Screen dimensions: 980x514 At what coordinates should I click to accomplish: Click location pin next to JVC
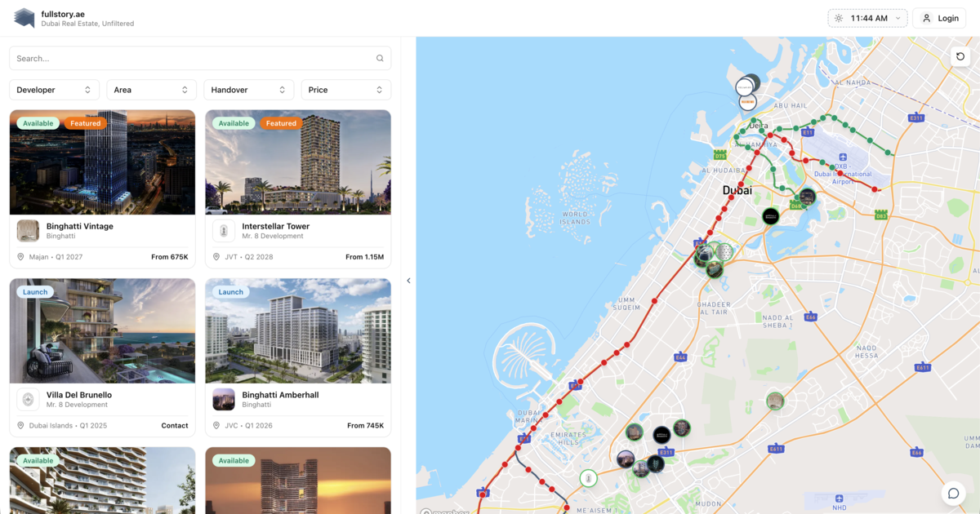(x=217, y=426)
